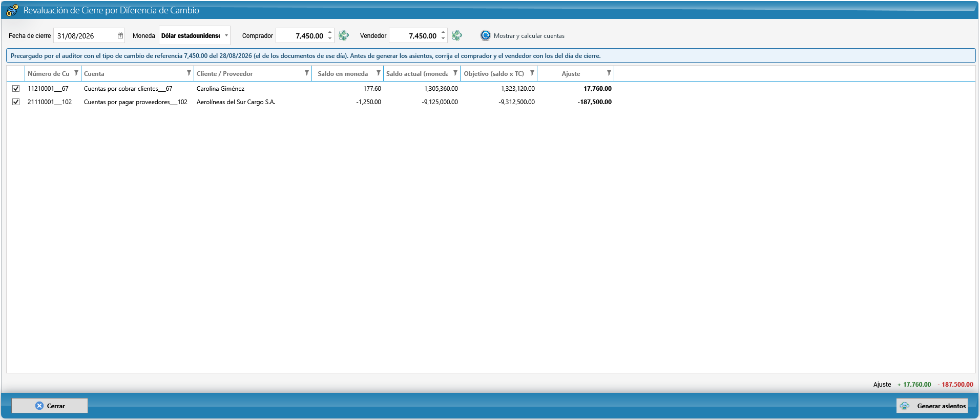Filter the Cuenta column
The width and height of the screenshot is (980, 420).
coord(189,73)
